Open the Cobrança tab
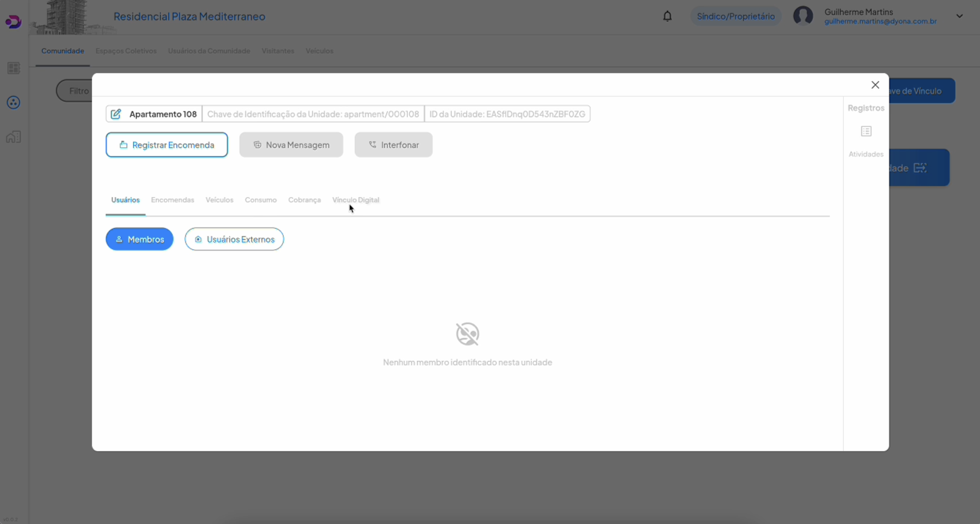980x524 pixels. pos(304,200)
